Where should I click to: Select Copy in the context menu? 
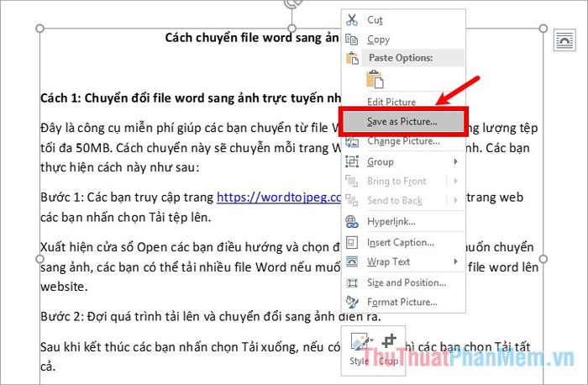click(378, 40)
